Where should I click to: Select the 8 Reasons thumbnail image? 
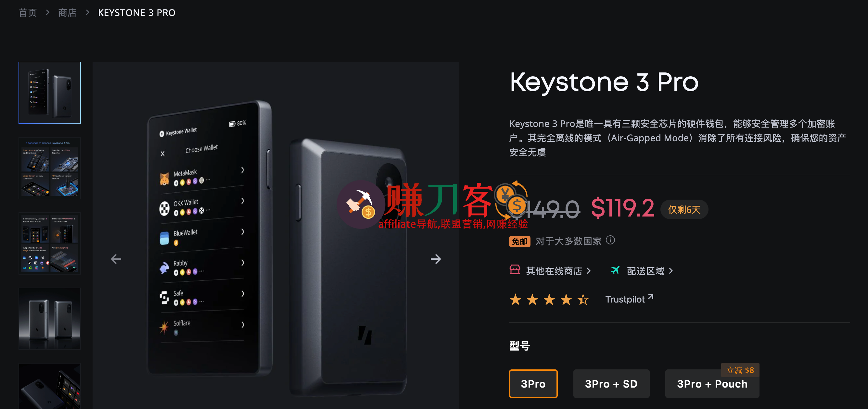[x=49, y=168]
